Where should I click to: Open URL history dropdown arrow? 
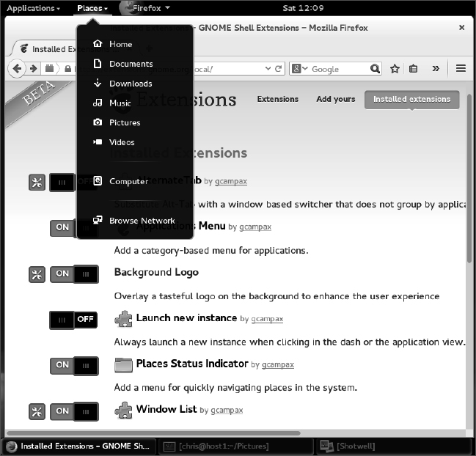(x=268, y=69)
